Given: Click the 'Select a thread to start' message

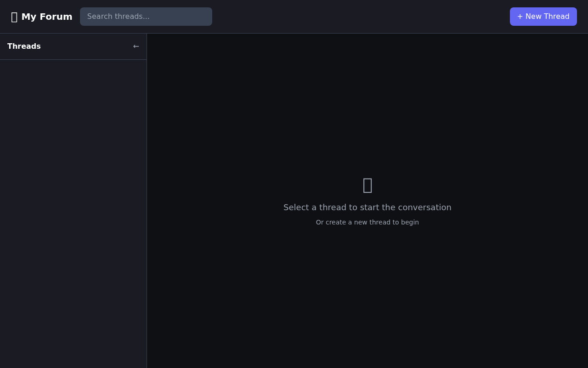Looking at the screenshot, I should [367, 207].
